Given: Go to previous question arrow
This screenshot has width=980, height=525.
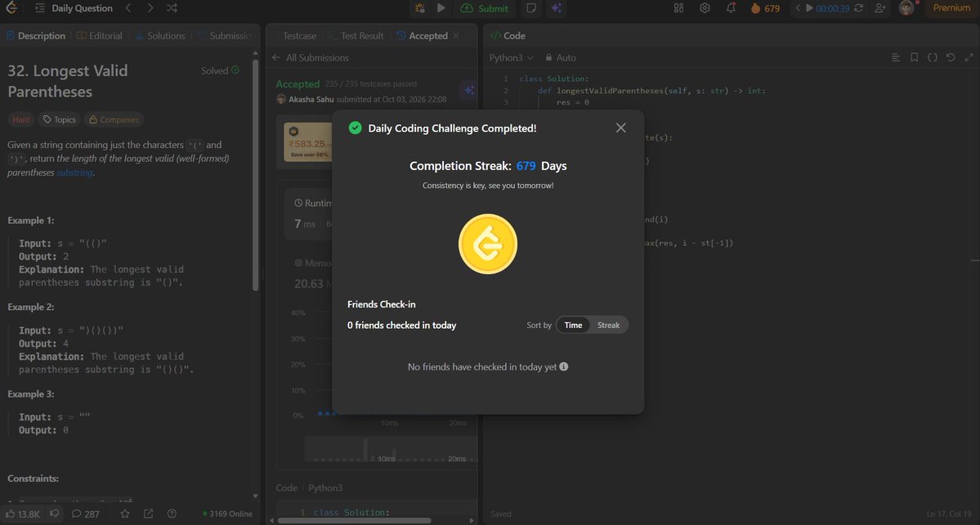Looking at the screenshot, I should tap(128, 8).
